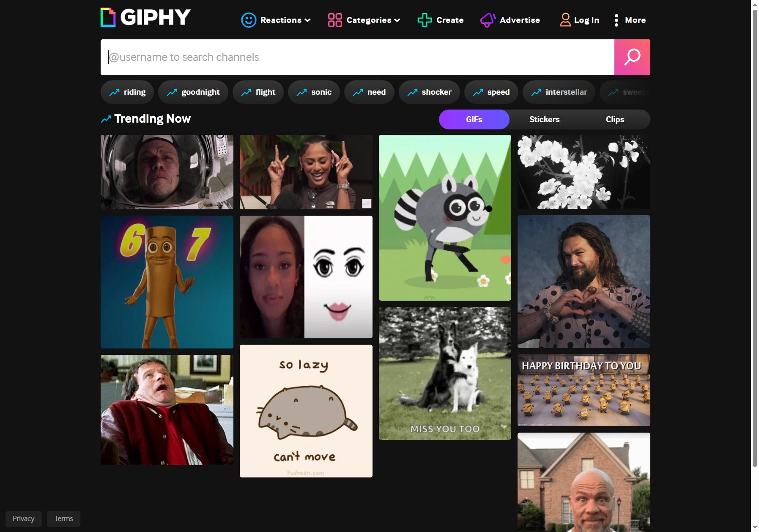
Task: Click Log In text
Action: coord(586,20)
